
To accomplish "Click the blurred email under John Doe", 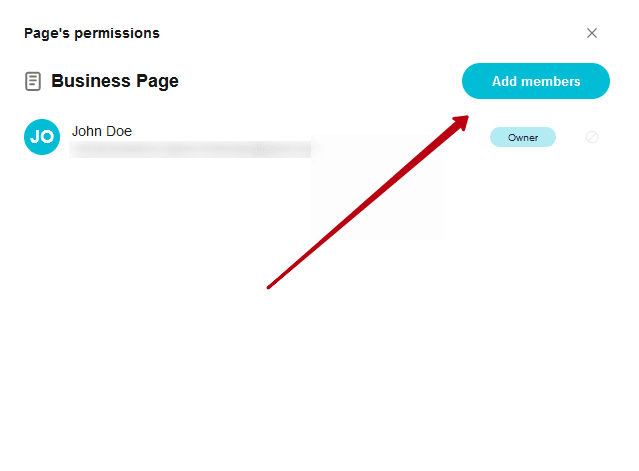I will coord(190,150).
